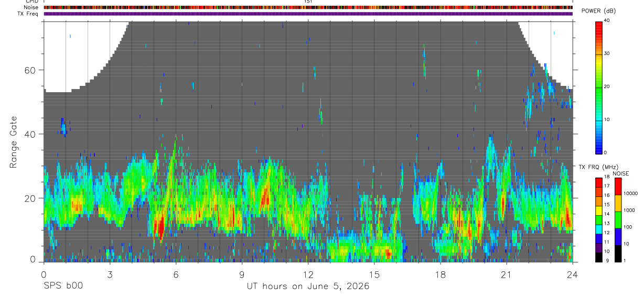Click black bottom segment of NOISE scale

pyautogui.click(x=618, y=254)
